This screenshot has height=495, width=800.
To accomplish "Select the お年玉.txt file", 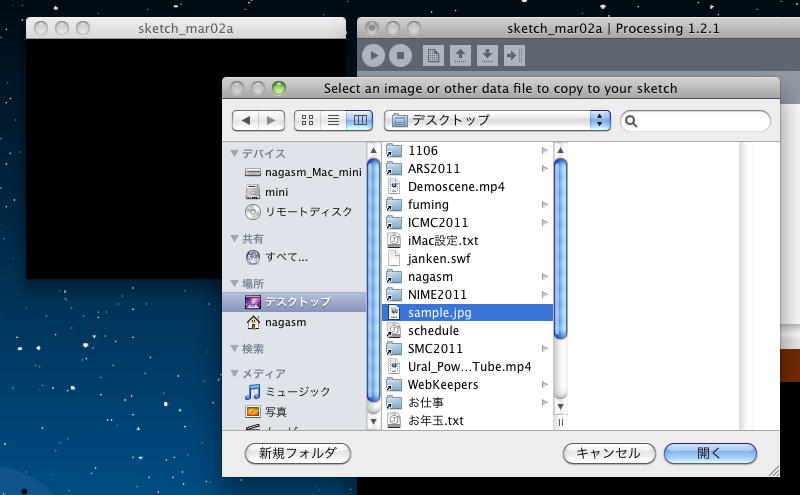I will [x=467, y=420].
